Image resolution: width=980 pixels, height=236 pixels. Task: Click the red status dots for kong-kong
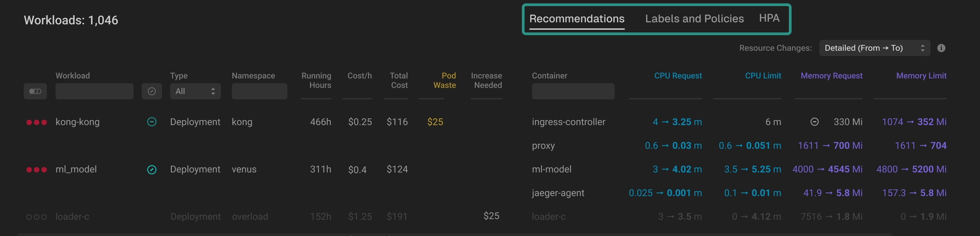(x=36, y=122)
